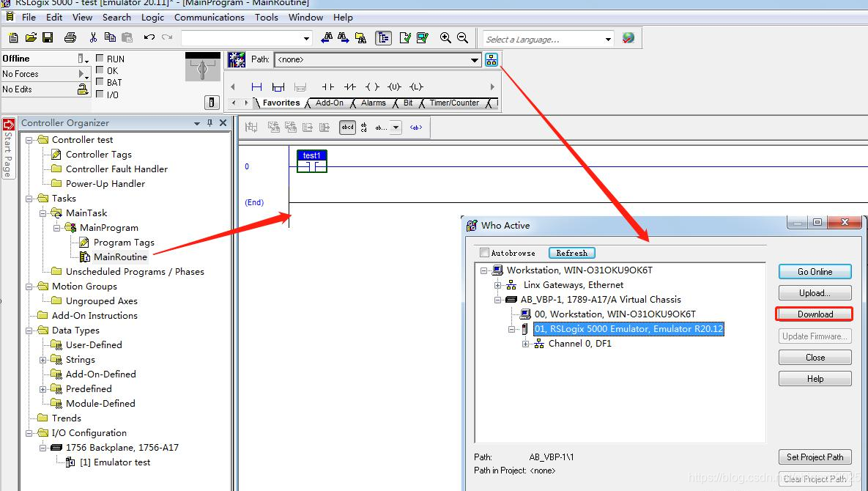The image size is (868, 491).
Task: Open the File menu
Action: pos(29,17)
